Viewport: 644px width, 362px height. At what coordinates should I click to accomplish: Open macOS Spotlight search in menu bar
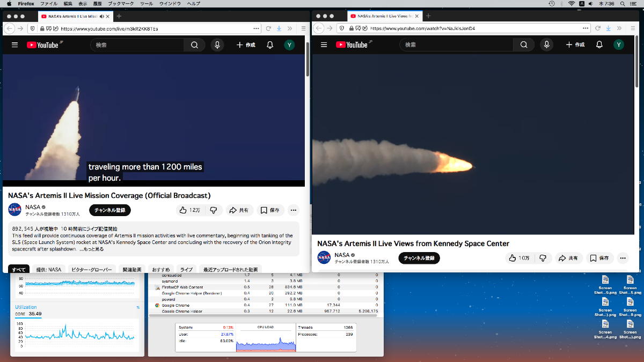point(621,4)
